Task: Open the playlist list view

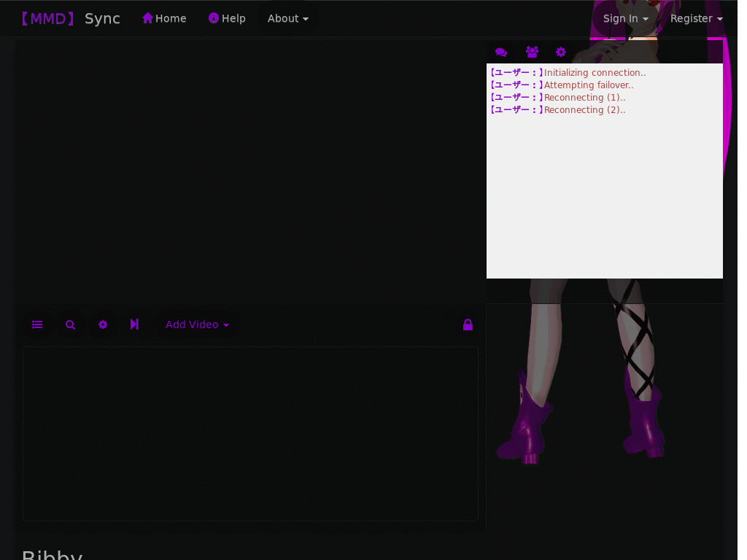Action: pos(37,324)
